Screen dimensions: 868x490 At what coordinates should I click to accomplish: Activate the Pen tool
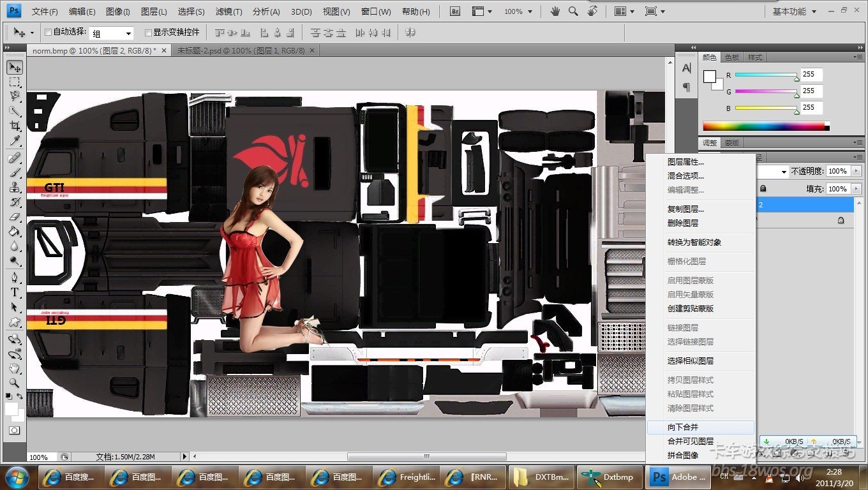(x=15, y=278)
